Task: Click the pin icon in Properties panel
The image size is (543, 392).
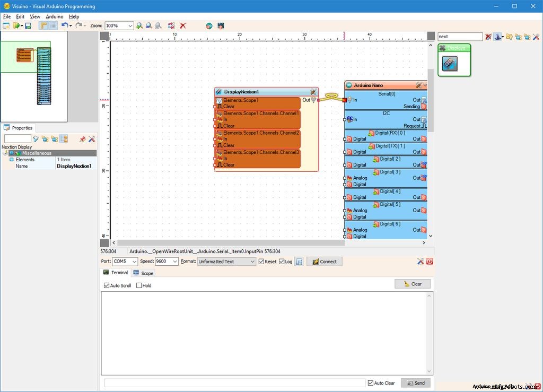Action: click(82, 139)
